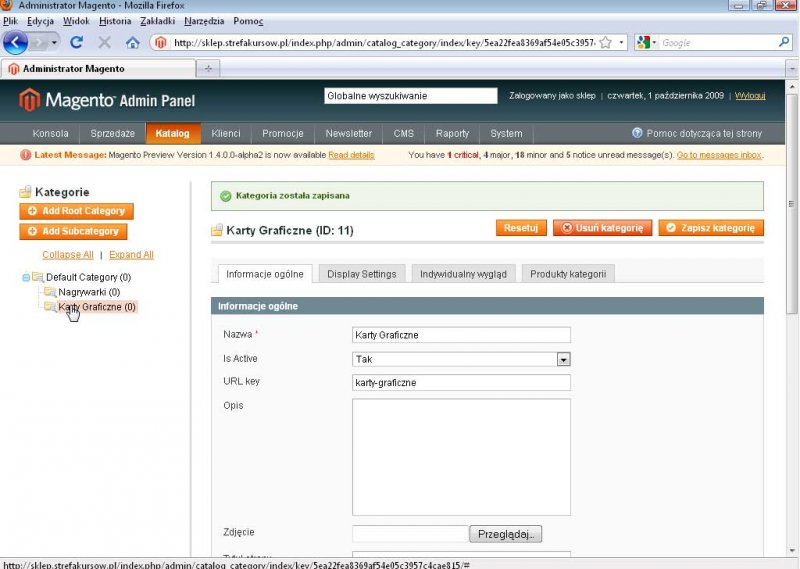Open the Is Active dropdown
The width and height of the screenshot is (800, 569).
[563, 359]
